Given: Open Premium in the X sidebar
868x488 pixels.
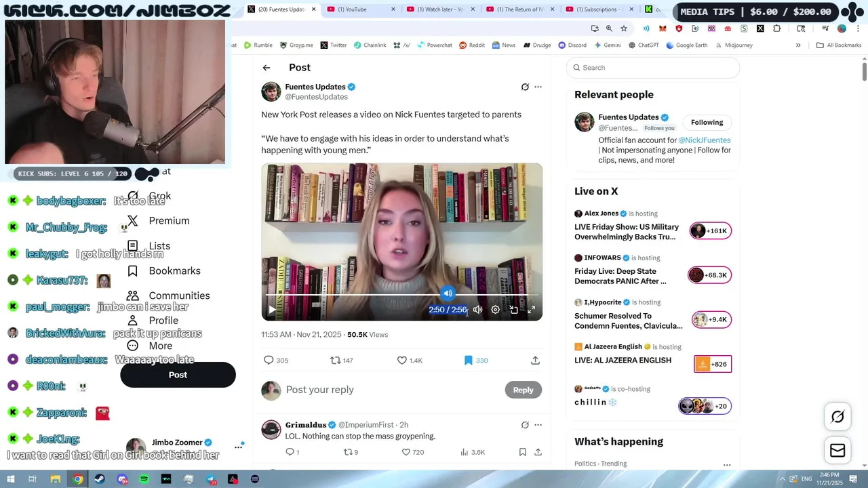Looking at the screenshot, I should click(159, 221).
